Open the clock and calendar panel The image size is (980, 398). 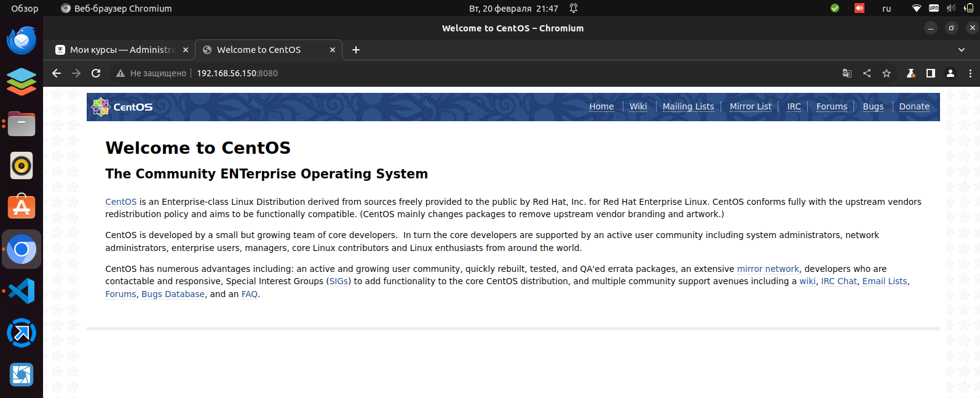coord(513,9)
